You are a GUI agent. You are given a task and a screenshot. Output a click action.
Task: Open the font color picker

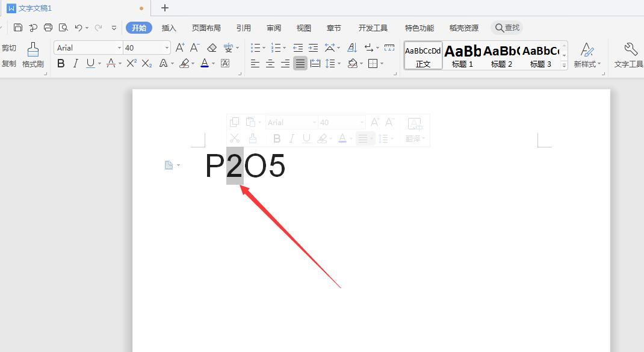pos(205,63)
